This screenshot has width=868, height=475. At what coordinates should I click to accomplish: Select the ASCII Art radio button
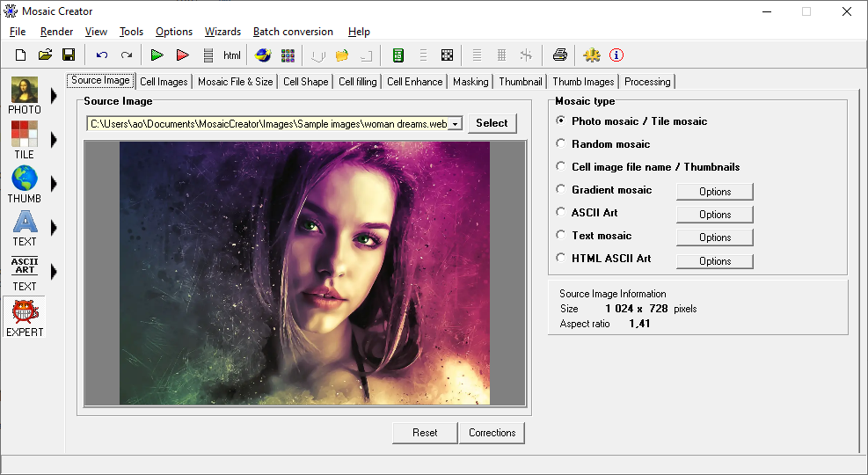(x=561, y=212)
